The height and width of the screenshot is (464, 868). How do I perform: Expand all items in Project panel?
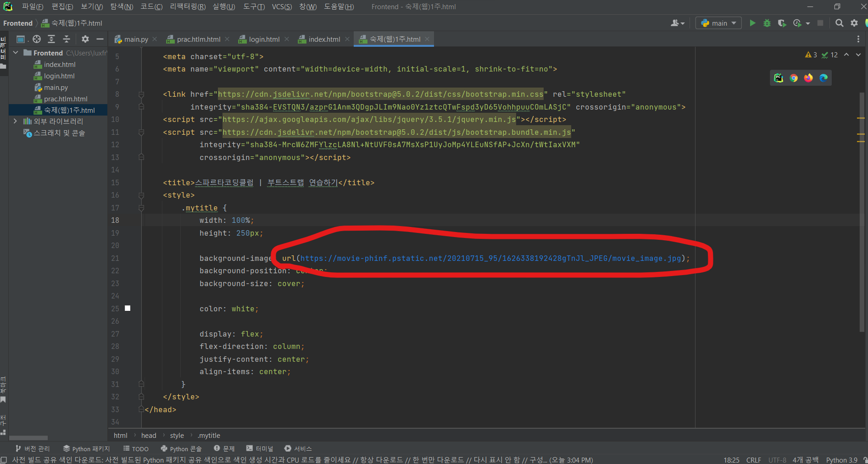[51, 39]
